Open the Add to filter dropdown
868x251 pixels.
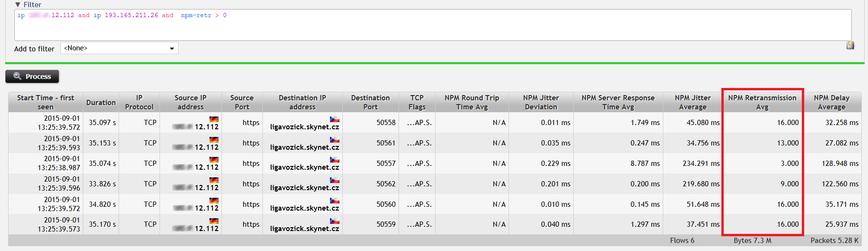119,48
